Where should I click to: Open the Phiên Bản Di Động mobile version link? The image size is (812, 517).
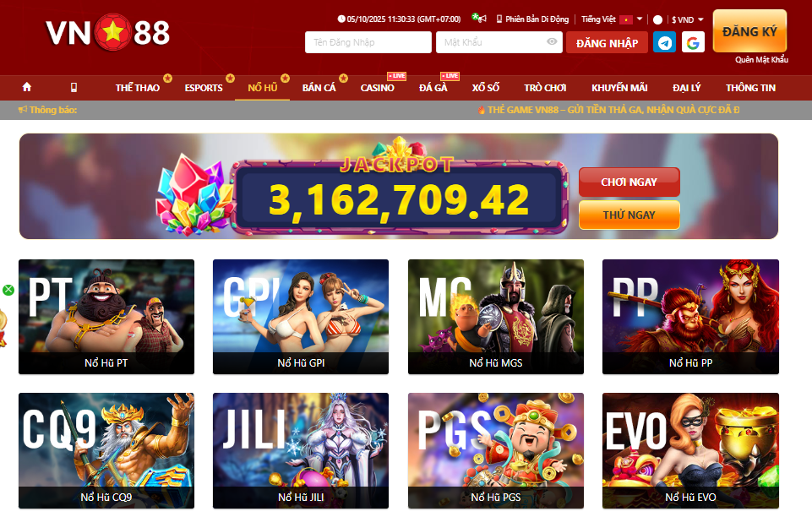(x=532, y=19)
